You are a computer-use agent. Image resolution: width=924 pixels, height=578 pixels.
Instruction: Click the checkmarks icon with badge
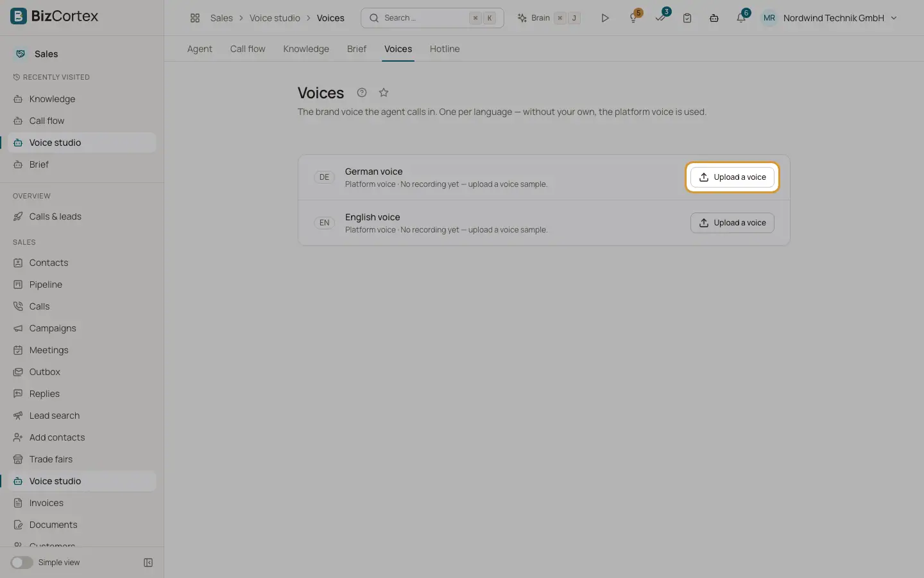[x=660, y=18]
